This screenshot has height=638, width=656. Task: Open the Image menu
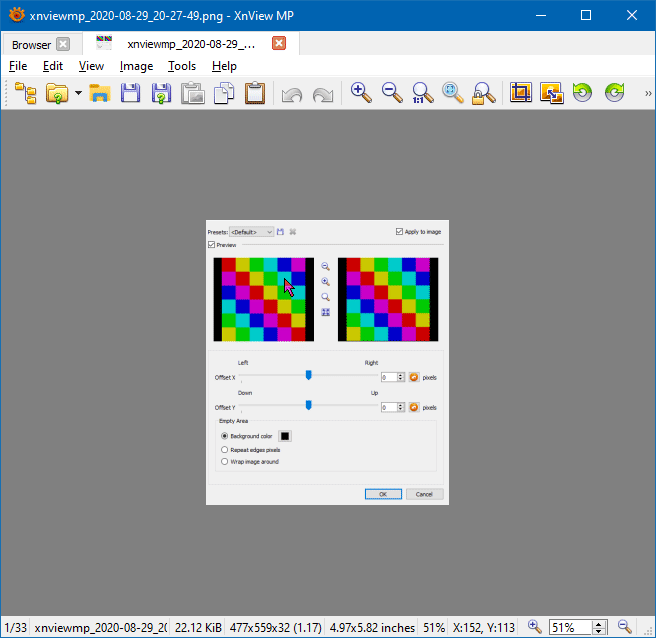coord(136,66)
